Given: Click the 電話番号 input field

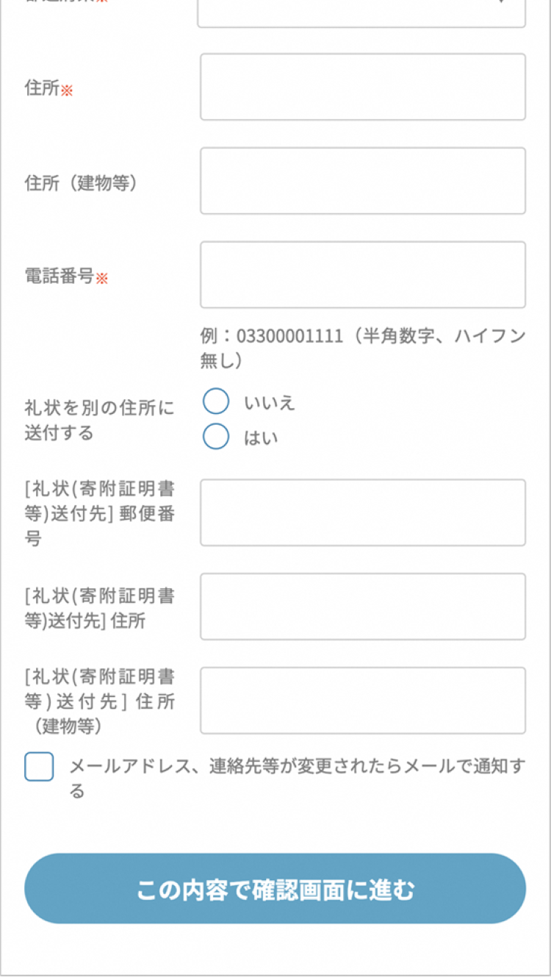Looking at the screenshot, I should tap(362, 275).
